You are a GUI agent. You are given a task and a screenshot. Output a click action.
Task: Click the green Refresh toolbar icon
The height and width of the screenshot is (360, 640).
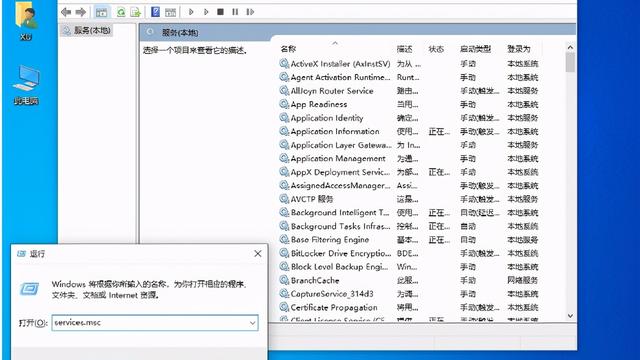click(x=121, y=12)
